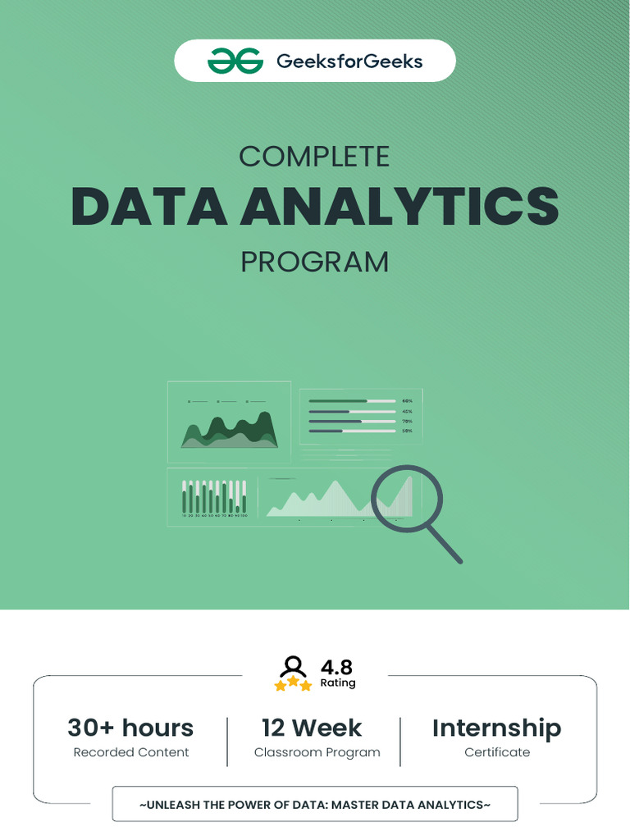Select the Internship Certificate section
Screen dimensions: 630x840
496,737
